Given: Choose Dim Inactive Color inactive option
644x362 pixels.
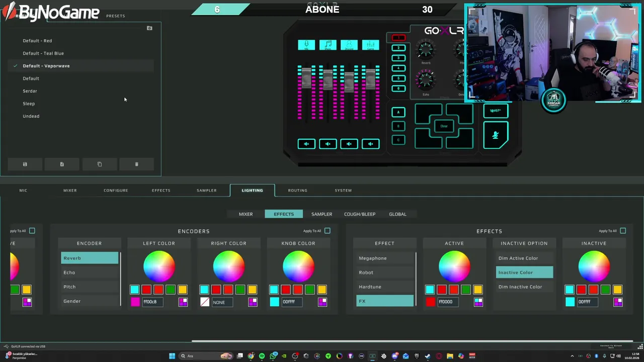Looking at the screenshot, I should (524, 287).
